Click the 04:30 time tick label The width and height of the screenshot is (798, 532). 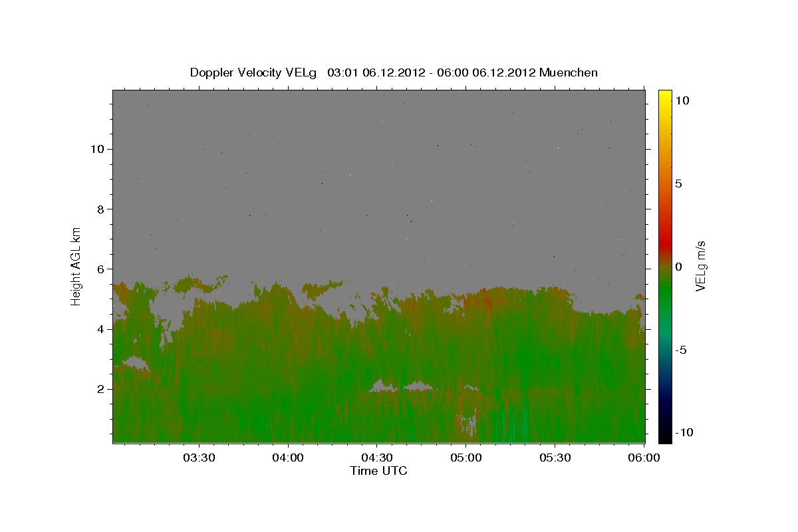(377, 458)
